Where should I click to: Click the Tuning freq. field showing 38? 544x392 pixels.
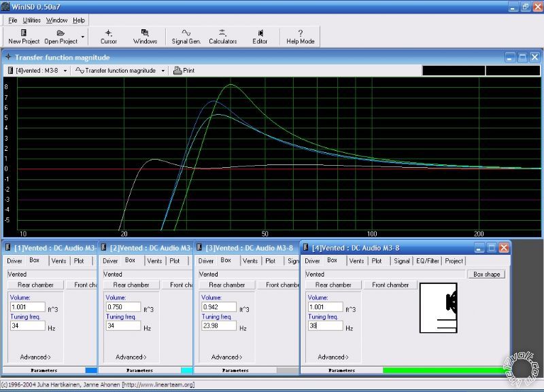pyautogui.click(x=325, y=326)
